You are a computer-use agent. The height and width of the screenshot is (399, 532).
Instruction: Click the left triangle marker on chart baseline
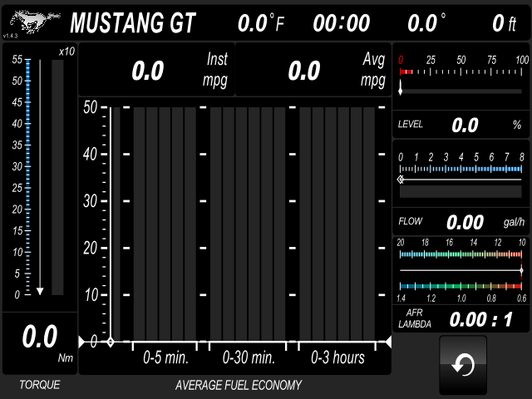pyautogui.click(x=81, y=342)
